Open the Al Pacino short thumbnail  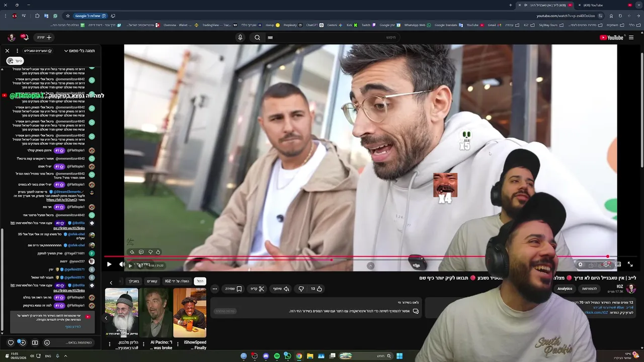(x=155, y=313)
